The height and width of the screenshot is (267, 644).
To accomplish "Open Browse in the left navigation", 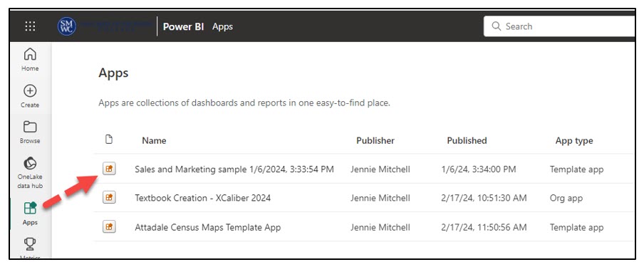I will (30, 132).
